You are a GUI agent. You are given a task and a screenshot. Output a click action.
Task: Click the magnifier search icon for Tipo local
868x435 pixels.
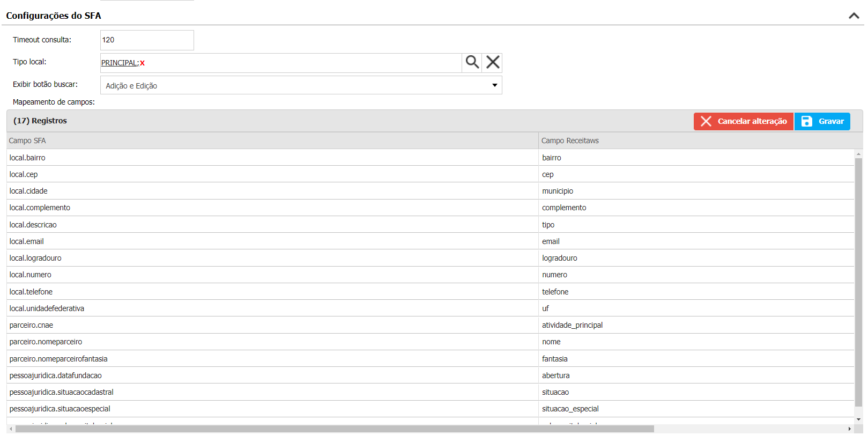pos(472,62)
